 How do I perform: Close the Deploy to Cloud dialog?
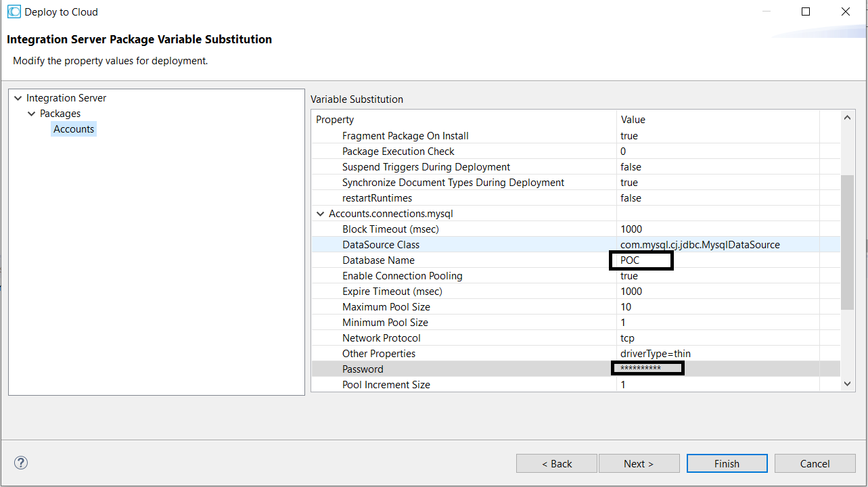(845, 11)
